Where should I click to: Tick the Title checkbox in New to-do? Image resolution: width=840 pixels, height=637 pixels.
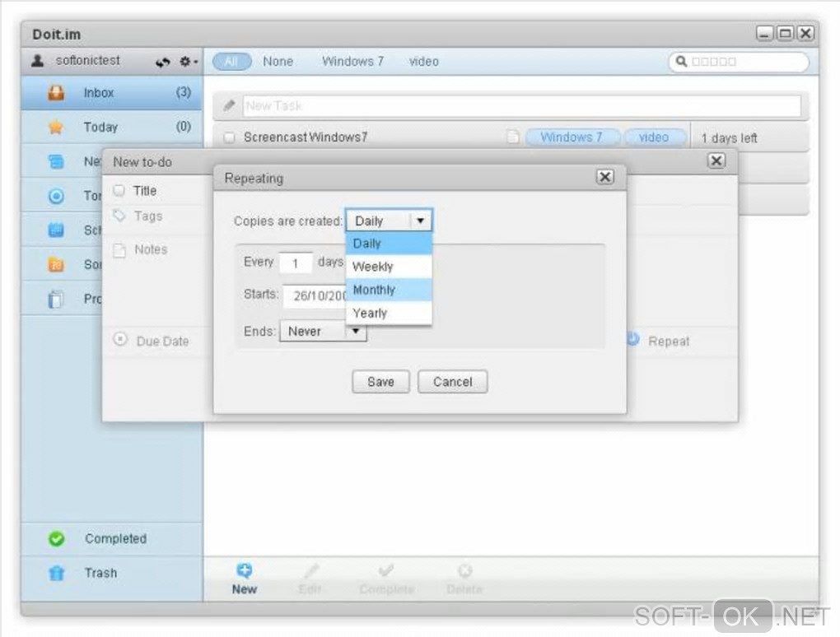pyautogui.click(x=119, y=191)
